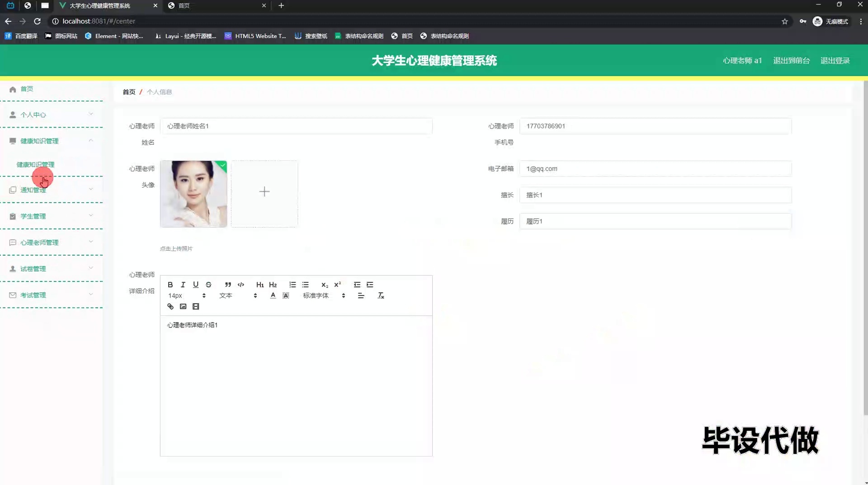Insert a code block in the editor
This screenshot has width=868, height=485.
point(241,285)
